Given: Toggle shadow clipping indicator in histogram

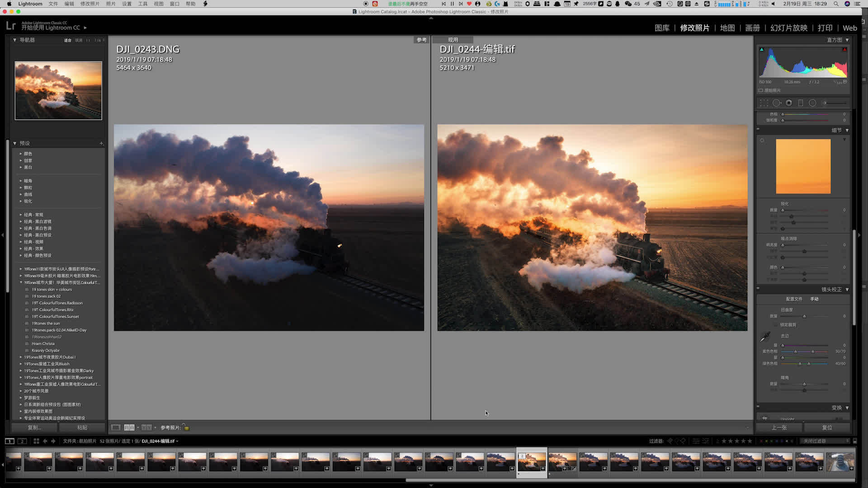Looking at the screenshot, I should tap(761, 49).
